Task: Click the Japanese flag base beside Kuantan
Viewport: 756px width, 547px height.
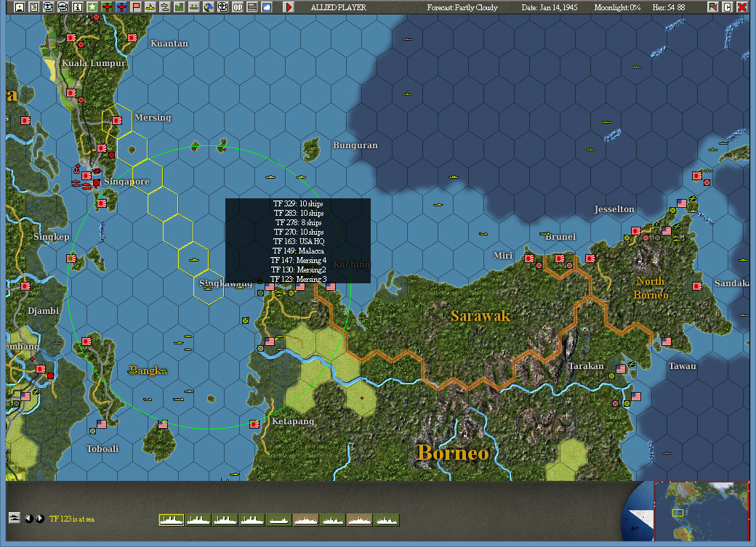Action: pos(132,38)
